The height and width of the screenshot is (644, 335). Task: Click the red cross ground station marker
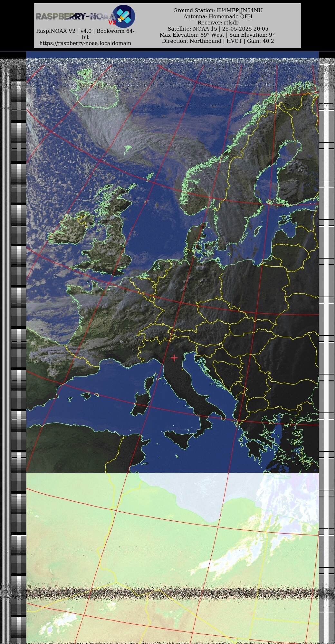tap(174, 358)
